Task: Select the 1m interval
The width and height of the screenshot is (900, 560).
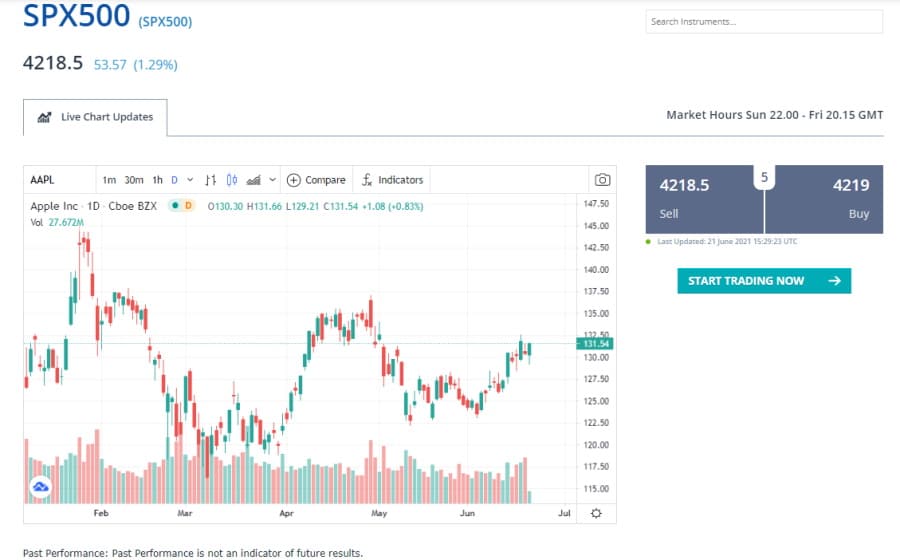Action: coord(109,180)
